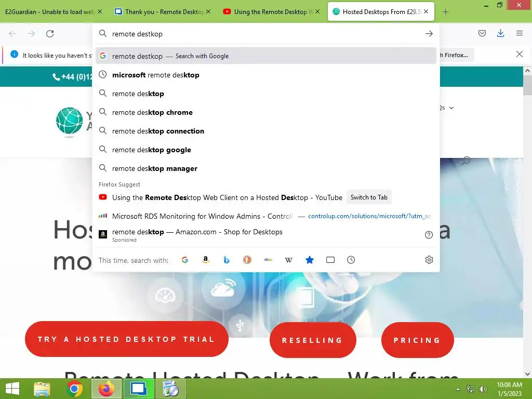Screen dimensions: 532x399
Task: Open YouTube Remote Desktop Web Client suggestion
Action: click(x=227, y=197)
